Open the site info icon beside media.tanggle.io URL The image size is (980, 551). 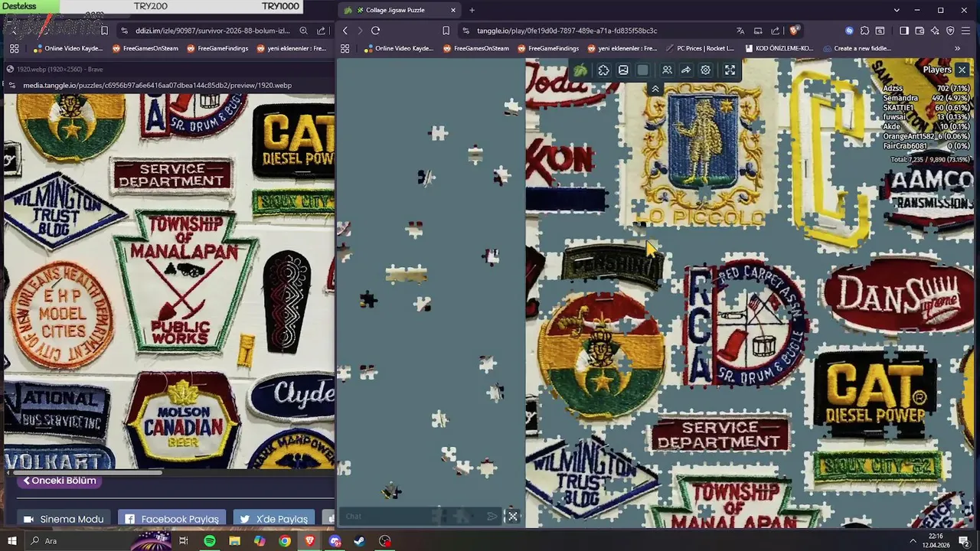click(x=11, y=85)
